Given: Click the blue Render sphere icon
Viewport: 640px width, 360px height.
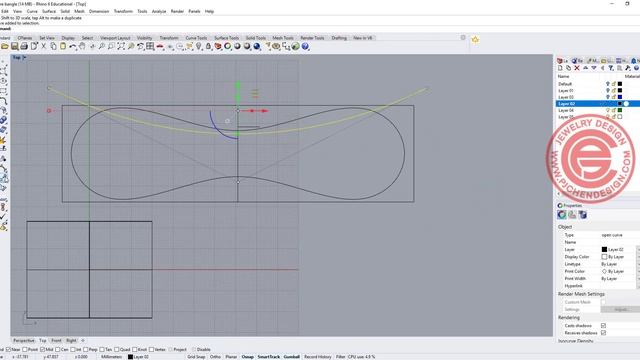Looking at the screenshot, I should pyautogui.click(x=257, y=47).
